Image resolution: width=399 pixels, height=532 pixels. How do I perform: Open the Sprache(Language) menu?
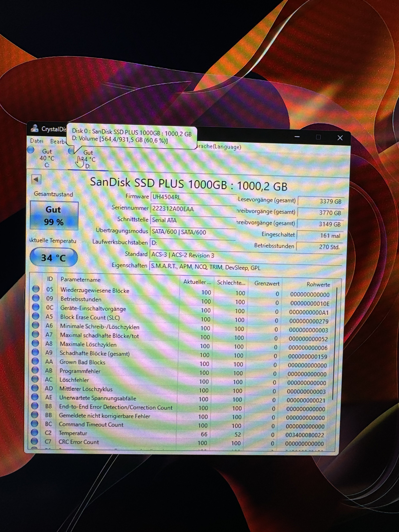point(218,147)
